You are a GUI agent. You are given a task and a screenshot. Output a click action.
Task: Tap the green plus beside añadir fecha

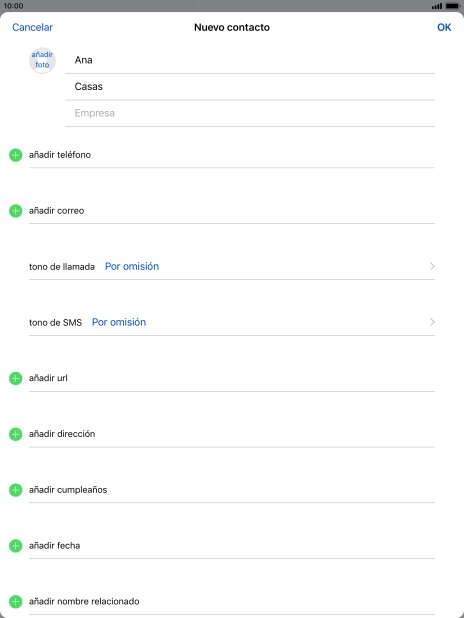pyautogui.click(x=15, y=546)
